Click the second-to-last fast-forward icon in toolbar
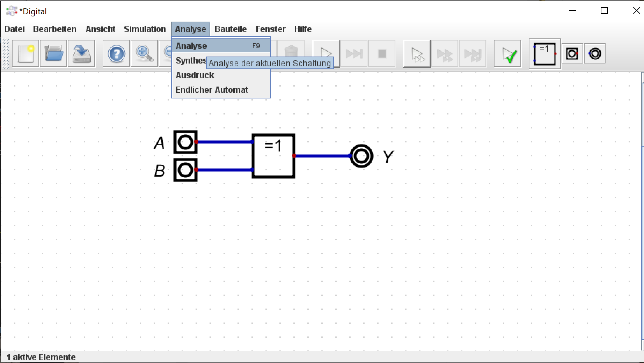 445,54
